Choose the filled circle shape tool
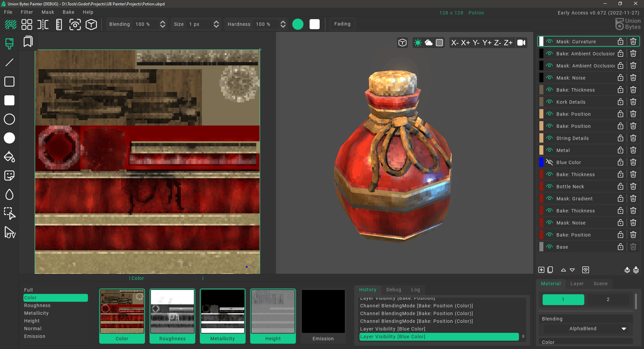644x349 pixels. [9, 138]
